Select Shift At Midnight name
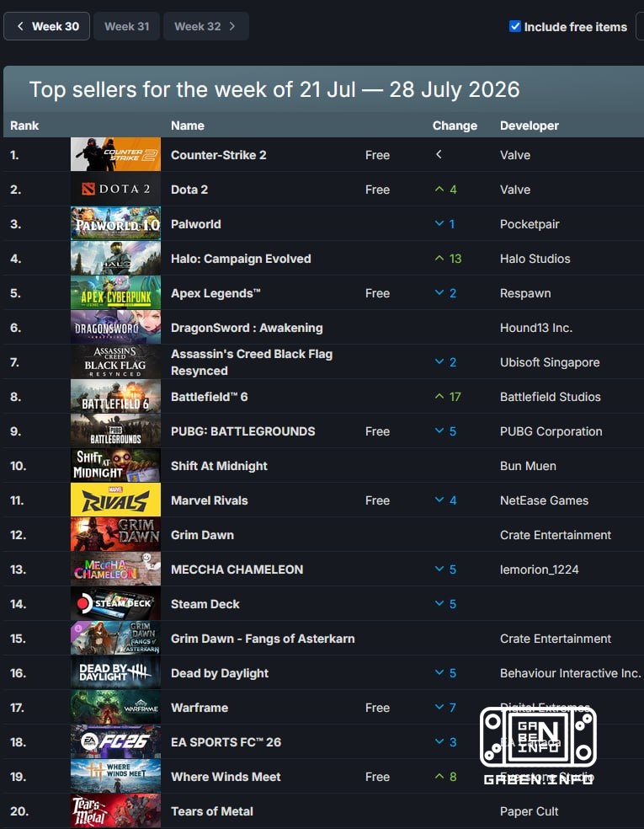Viewport: 644px width, 829px height. (219, 466)
